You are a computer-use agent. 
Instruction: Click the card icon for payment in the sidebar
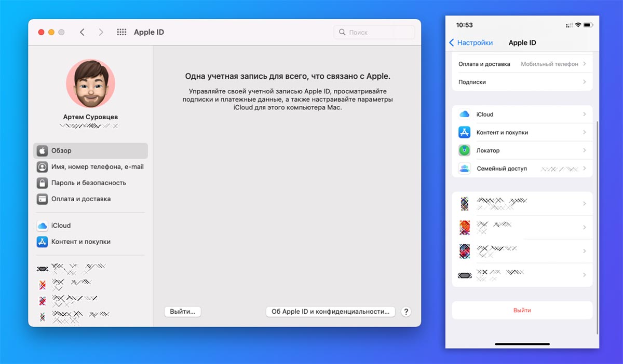point(42,199)
